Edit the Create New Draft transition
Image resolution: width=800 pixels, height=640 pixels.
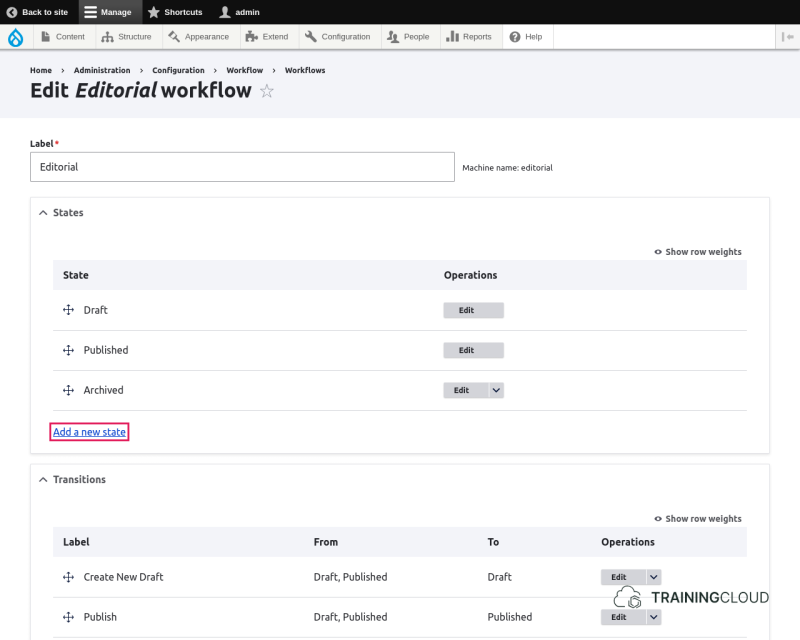pos(623,577)
